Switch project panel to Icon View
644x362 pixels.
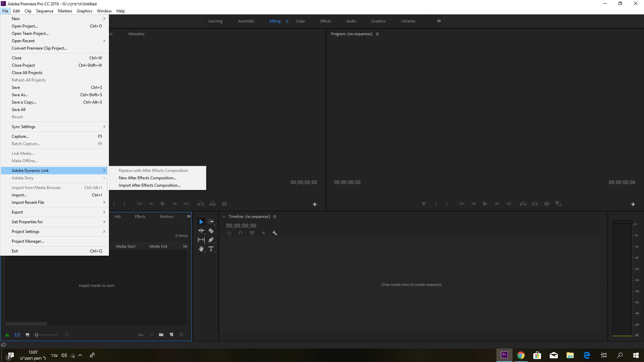28,335
